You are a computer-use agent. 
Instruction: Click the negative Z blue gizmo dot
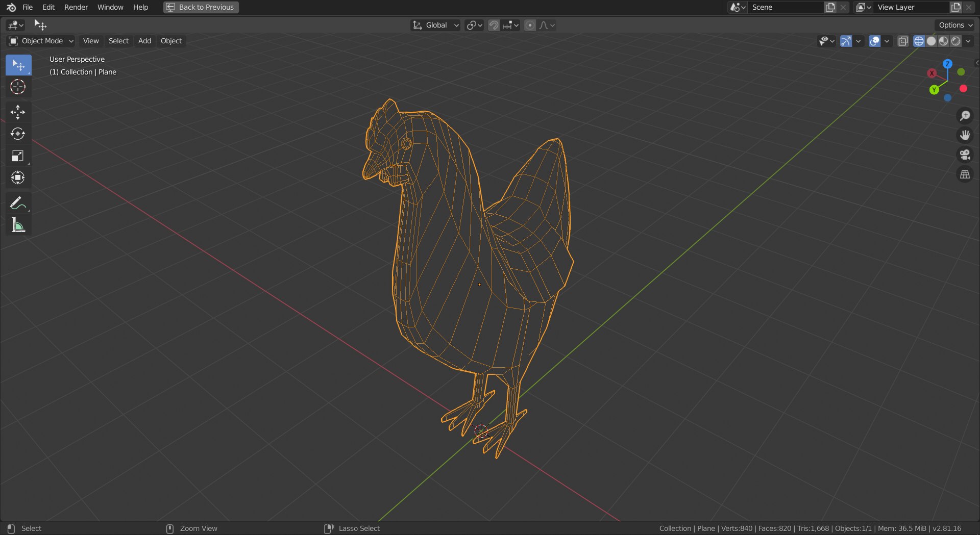coord(948,98)
